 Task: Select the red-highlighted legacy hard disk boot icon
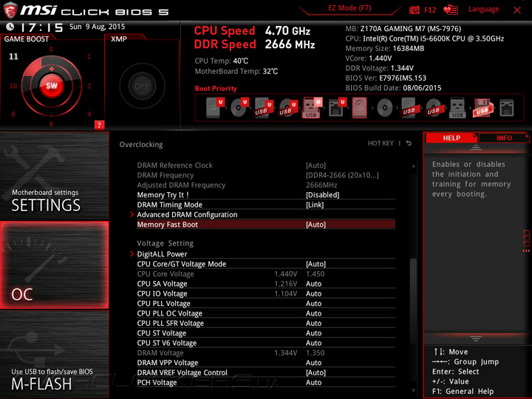click(x=360, y=108)
